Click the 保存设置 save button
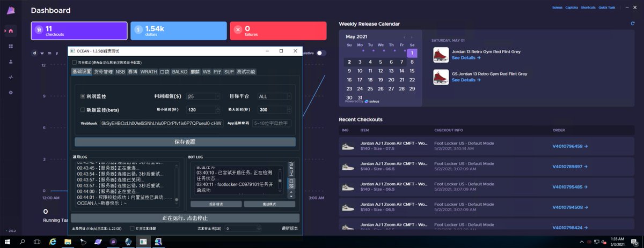The image size is (644, 248). [x=185, y=142]
